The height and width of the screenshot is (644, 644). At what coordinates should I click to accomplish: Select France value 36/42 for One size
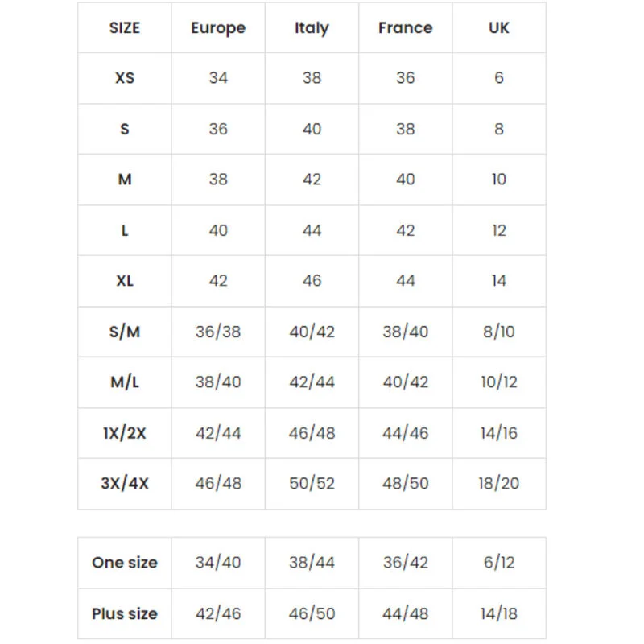[405, 563]
